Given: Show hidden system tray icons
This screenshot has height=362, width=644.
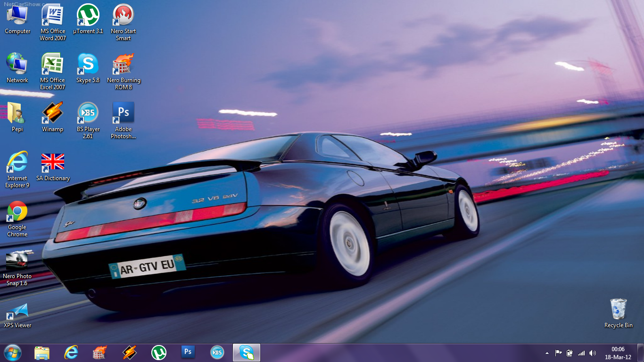Looking at the screenshot, I should [547, 353].
